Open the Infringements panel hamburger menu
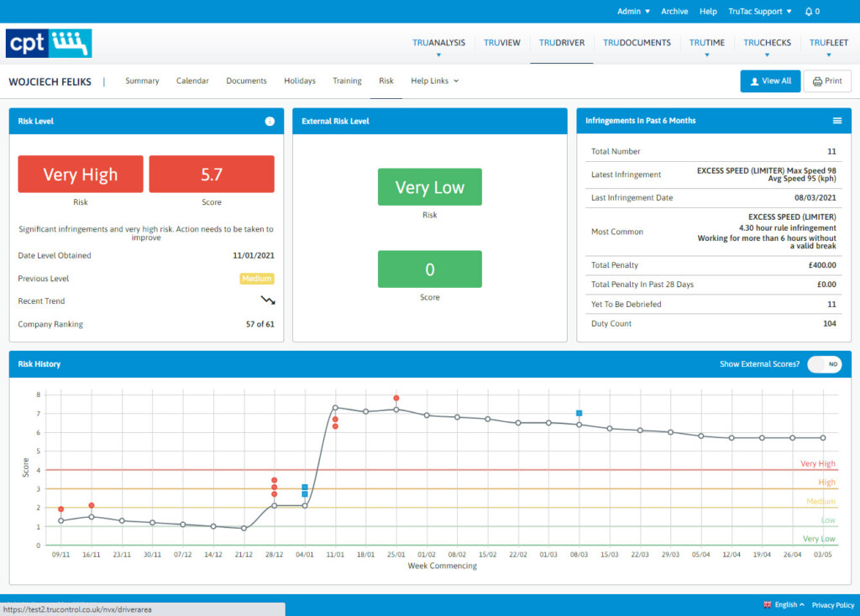Screen dimensions: 860x616 pyautogui.click(x=837, y=121)
